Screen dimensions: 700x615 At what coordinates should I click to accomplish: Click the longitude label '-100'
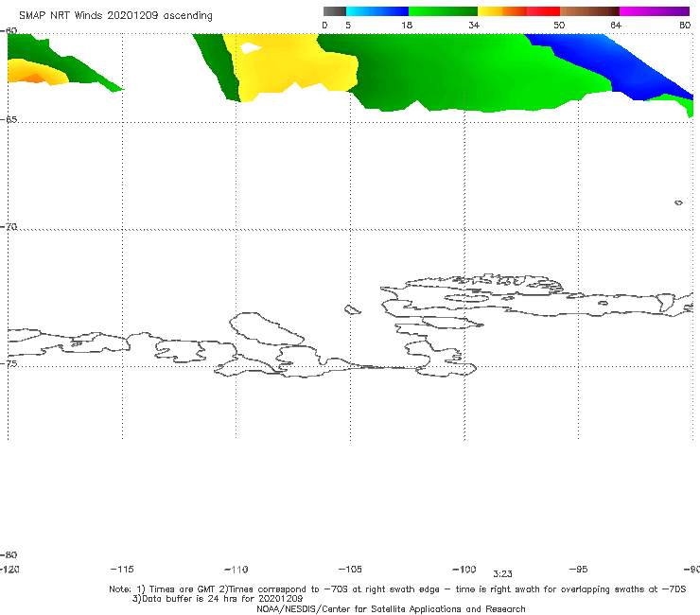pos(464,570)
